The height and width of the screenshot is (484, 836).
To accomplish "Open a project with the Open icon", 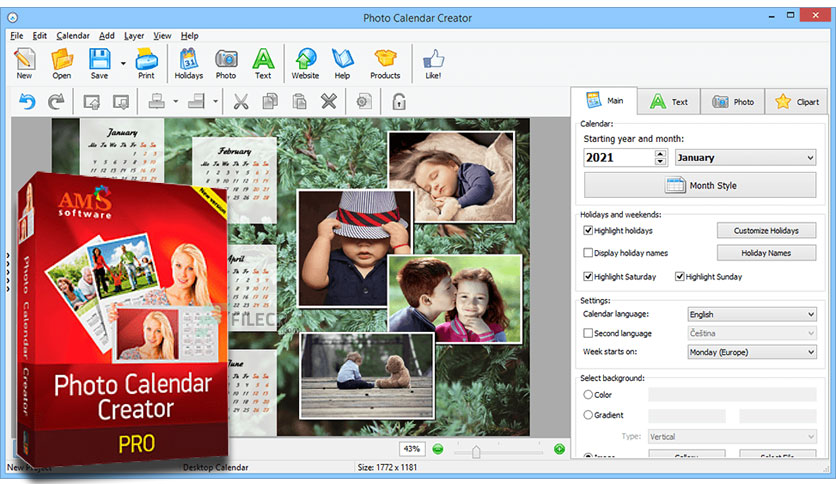I will coord(62,63).
